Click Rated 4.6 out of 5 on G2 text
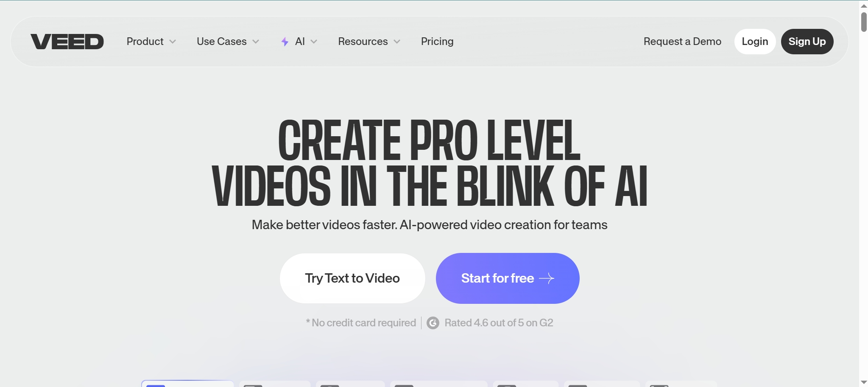This screenshot has width=868, height=387. pyautogui.click(x=499, y=323)
